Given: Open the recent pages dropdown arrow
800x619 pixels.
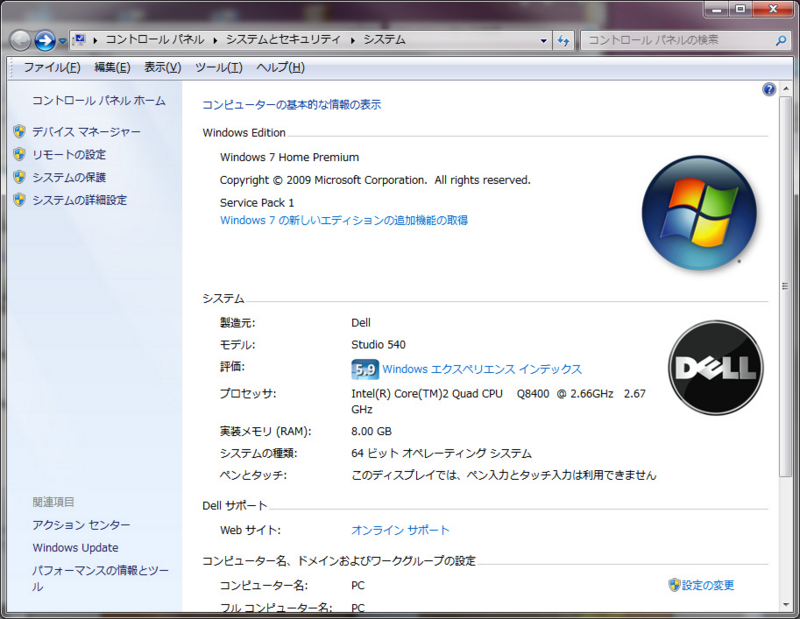Looking at the screenshot, I should [x=62, y=41].
